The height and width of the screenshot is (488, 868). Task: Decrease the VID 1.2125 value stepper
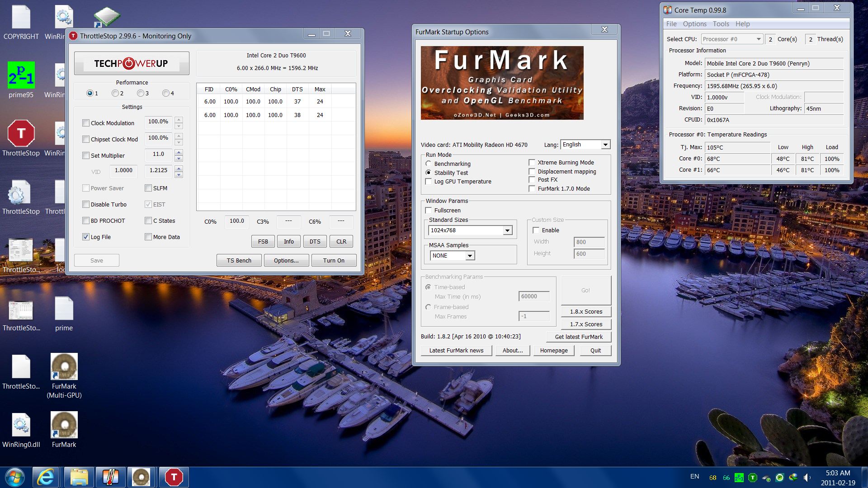click(179, 175)
